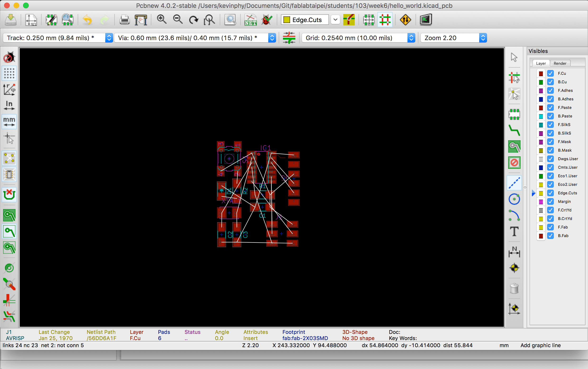Select F.Paste layer name
The image size is (588, 369).
click(564, 107)
